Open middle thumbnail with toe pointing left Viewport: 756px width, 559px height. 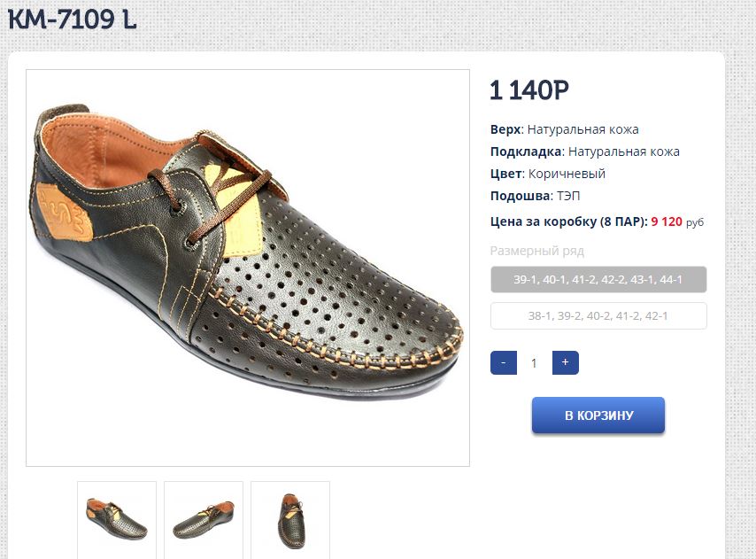click(204, 518)
